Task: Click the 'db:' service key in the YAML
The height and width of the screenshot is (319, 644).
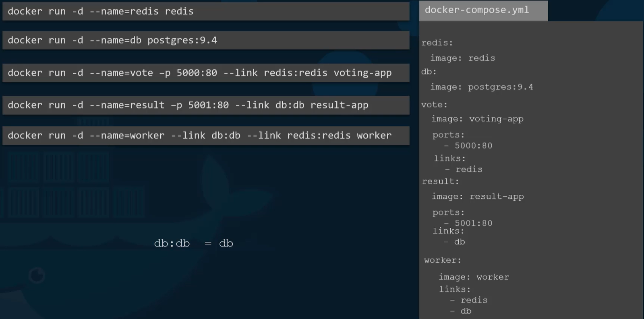Action: click(429, 72)
